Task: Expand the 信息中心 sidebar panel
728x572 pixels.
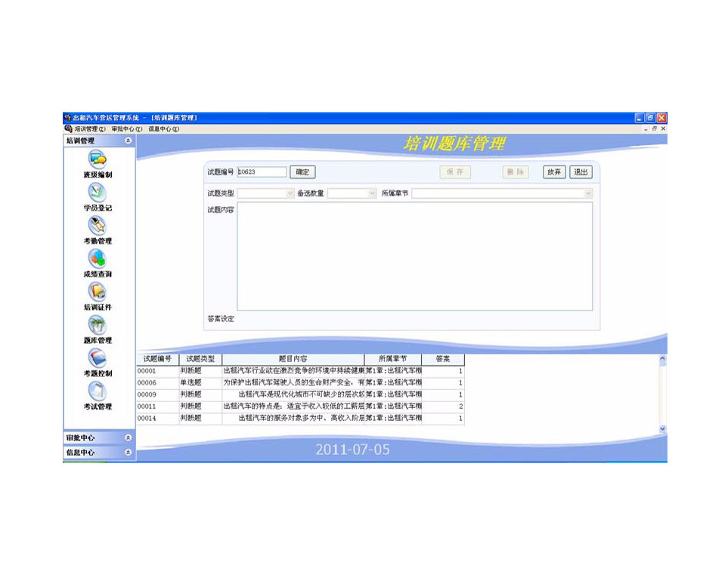Action: tap(128, 453)
